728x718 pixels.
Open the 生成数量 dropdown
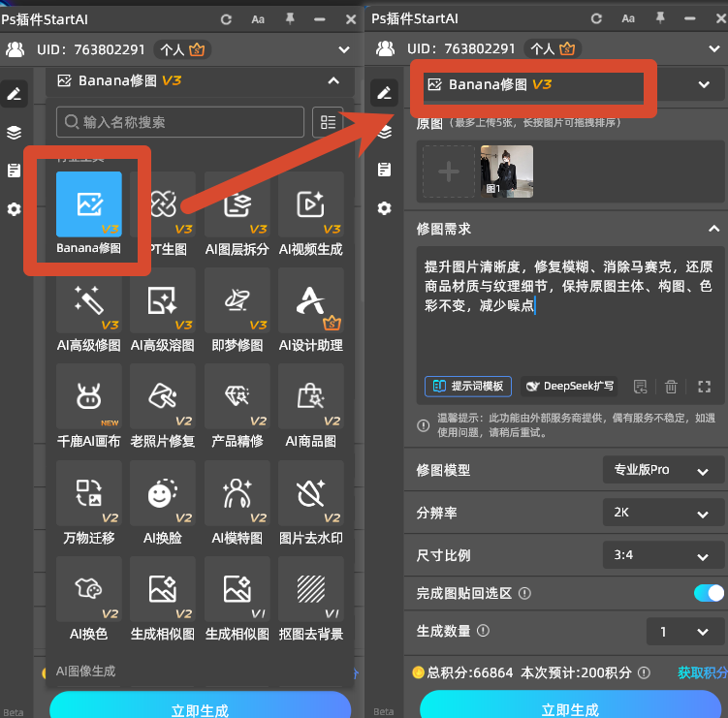pyautogui.click(x=685, y=631)
